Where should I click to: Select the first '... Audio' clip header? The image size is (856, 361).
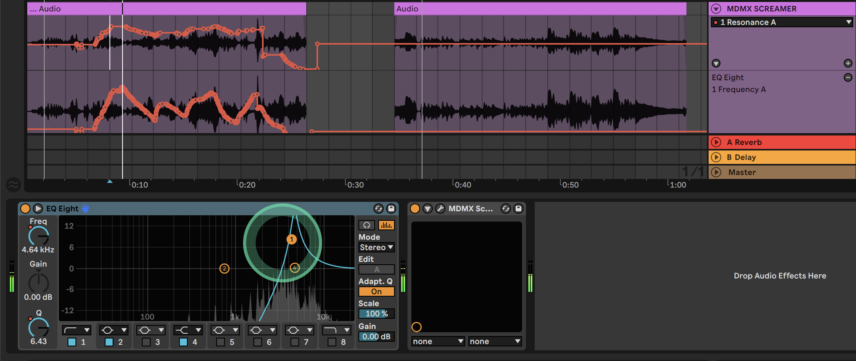pos(167,9)
